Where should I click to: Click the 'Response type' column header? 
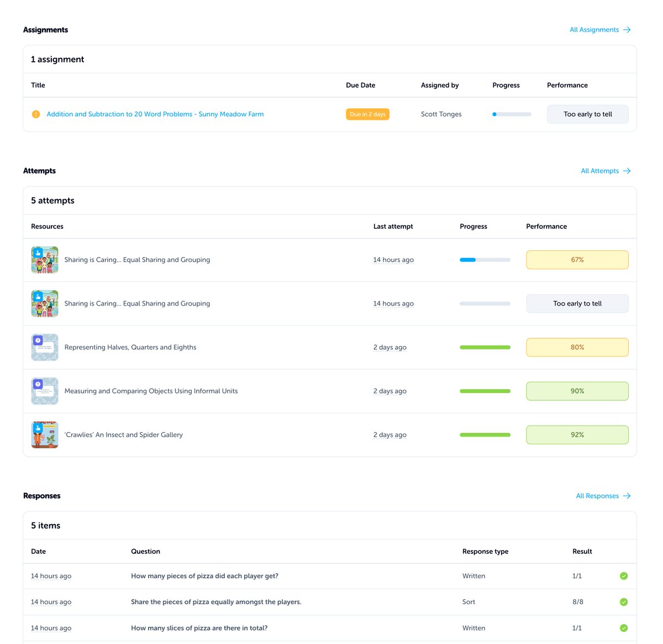point(485,552)
